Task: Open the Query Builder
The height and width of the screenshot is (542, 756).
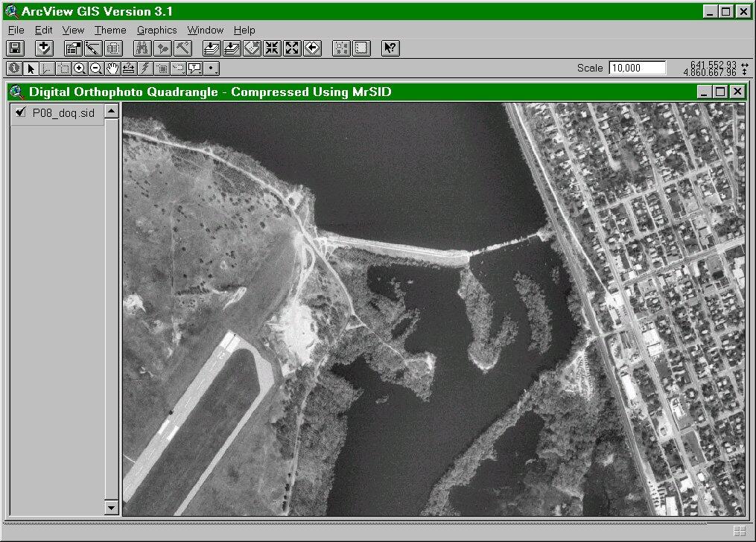Action: tap(182, 48)
